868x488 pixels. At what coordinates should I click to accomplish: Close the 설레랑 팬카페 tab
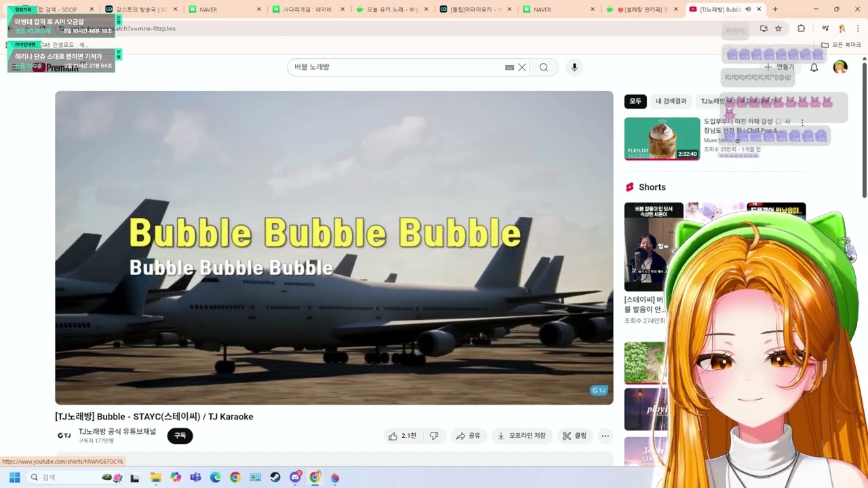coord(676,9)
